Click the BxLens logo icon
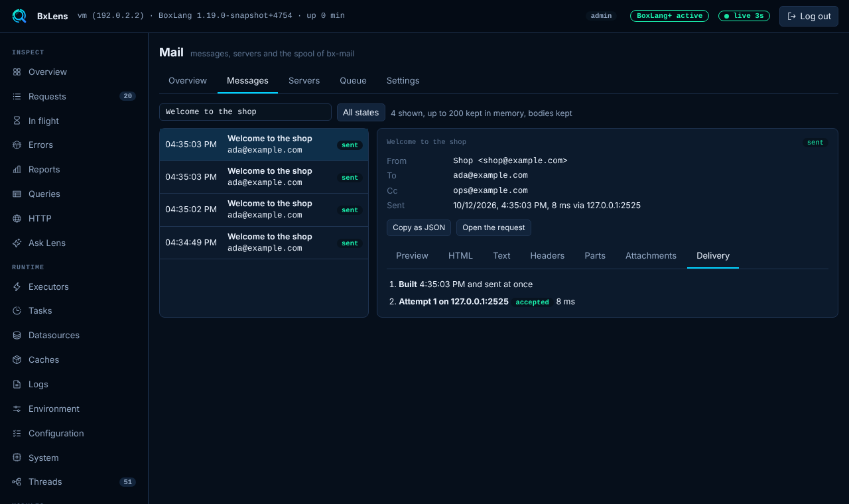 [x=19, y=16]
